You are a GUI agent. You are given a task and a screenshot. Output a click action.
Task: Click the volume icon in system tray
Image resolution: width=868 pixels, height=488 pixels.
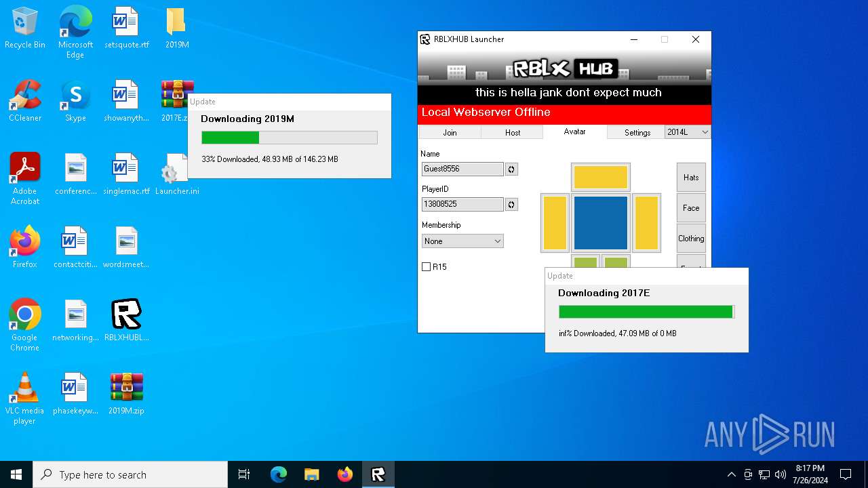[781, 474]
